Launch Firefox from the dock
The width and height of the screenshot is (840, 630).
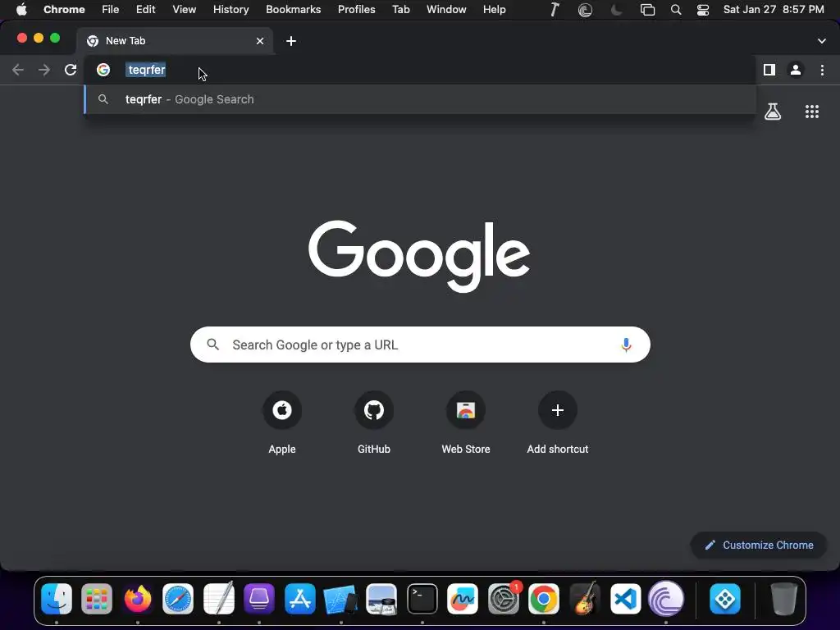(138, 598)
